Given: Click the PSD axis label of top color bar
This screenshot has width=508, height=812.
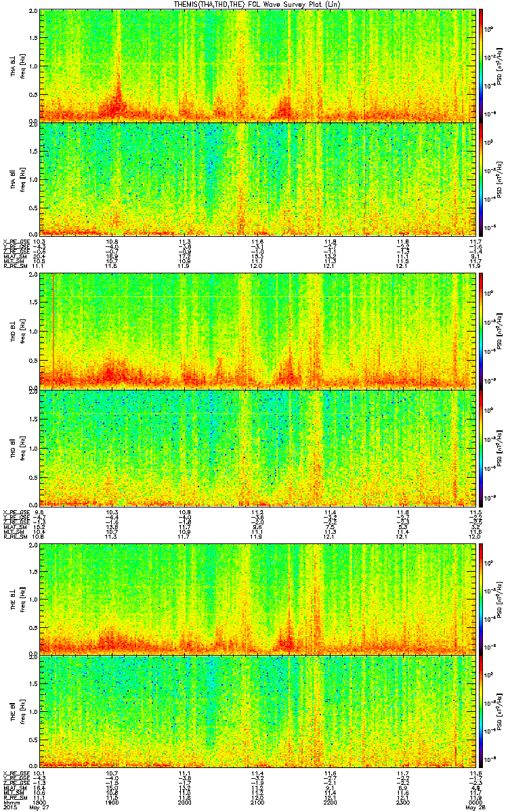Looking at the screenshot, I should click(x=499, y=66).
